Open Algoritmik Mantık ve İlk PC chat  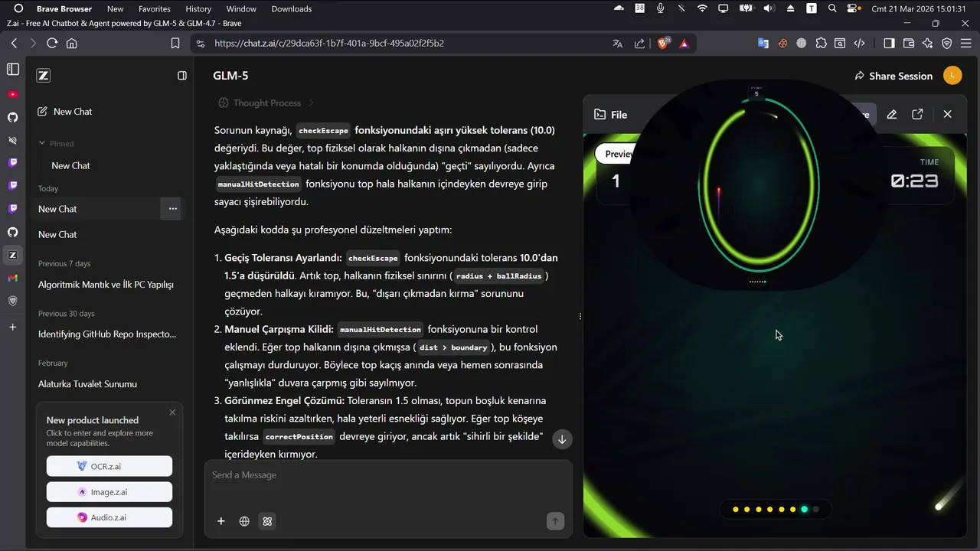pyautogui.click(x=106, y=285)
